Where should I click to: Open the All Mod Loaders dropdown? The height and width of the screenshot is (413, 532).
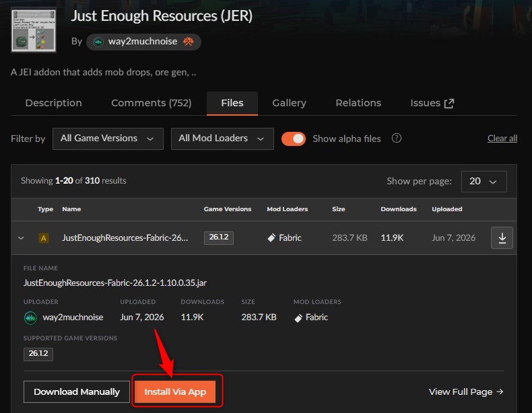tap(222, 139)
